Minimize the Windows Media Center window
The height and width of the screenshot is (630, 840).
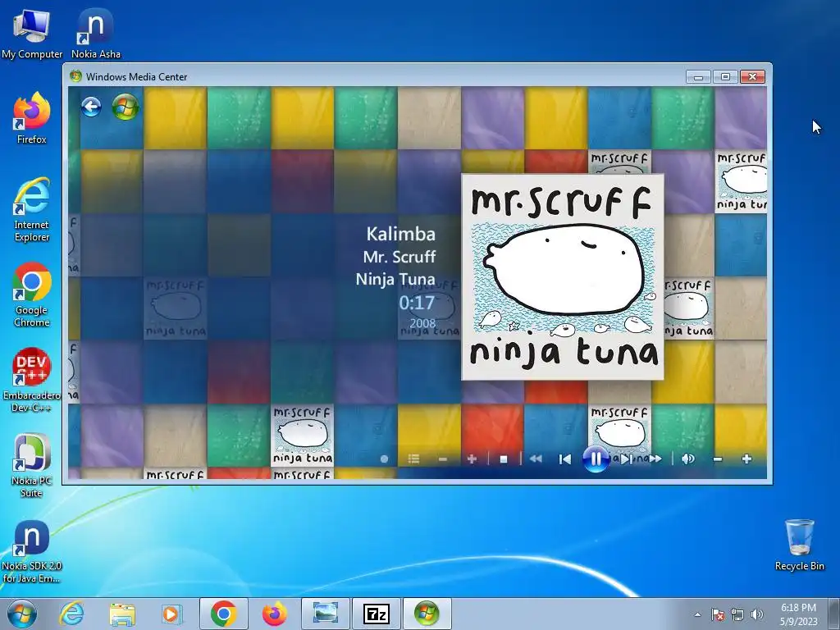(698, 77)
